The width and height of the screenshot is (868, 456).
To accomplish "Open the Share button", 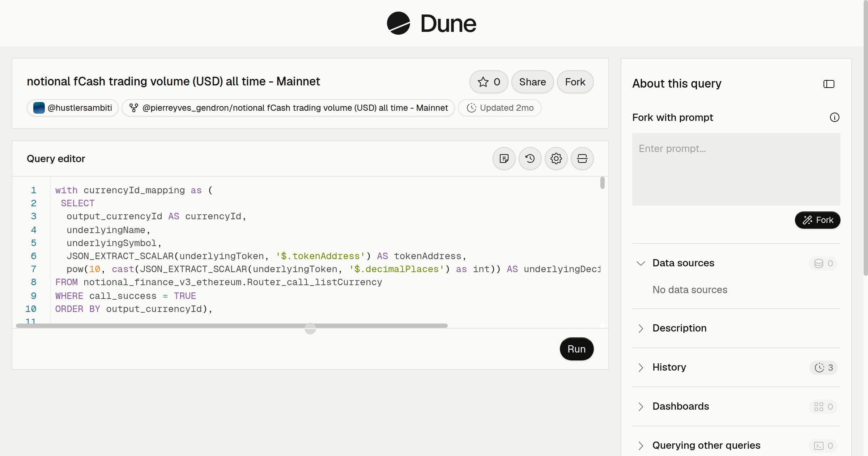I will coord(532,82).
